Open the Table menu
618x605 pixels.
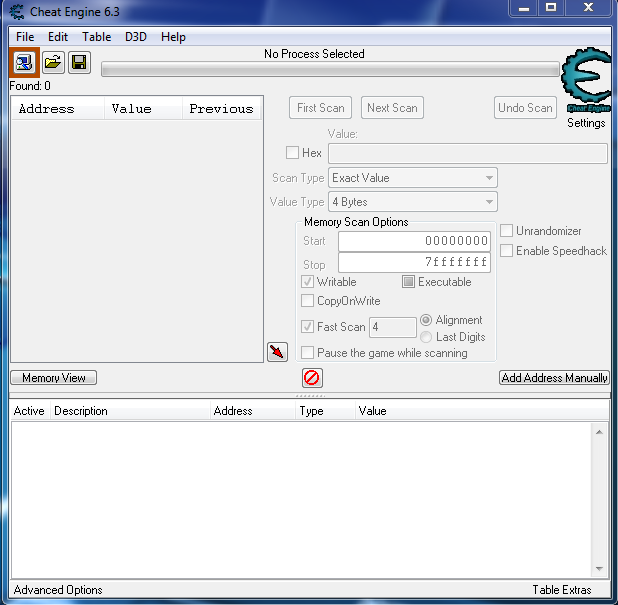pos(97,37)
